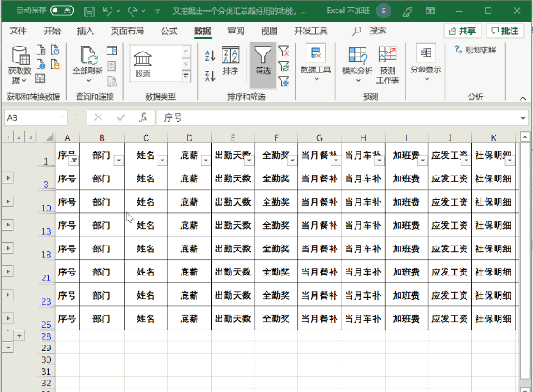
Task: Switch to the 开始 ribbon tab
Action: click(x=52, y=31)
